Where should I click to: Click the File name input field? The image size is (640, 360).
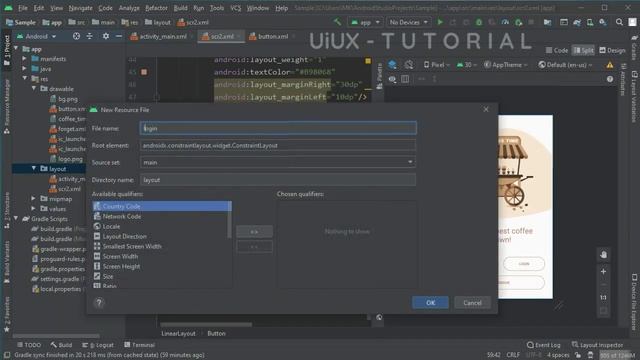point(278,128)
